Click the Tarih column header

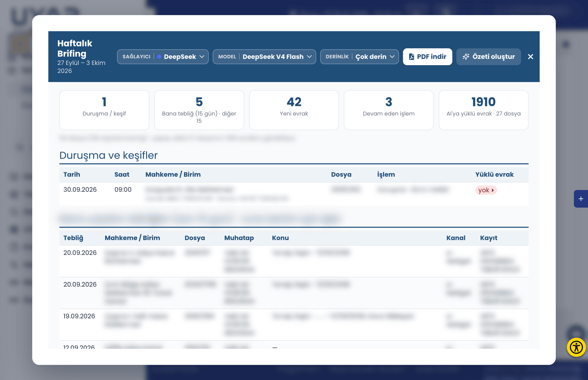click(72, 174)
